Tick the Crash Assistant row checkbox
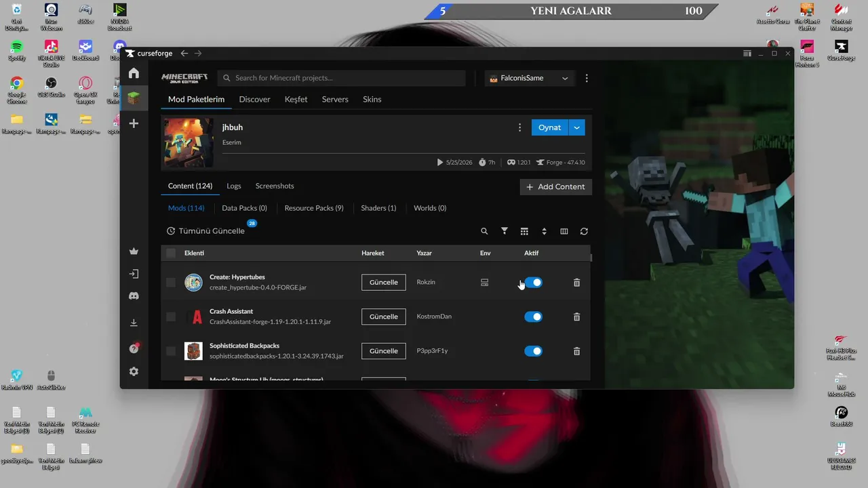The image size is (868, 488). click(x=171, y=317)
